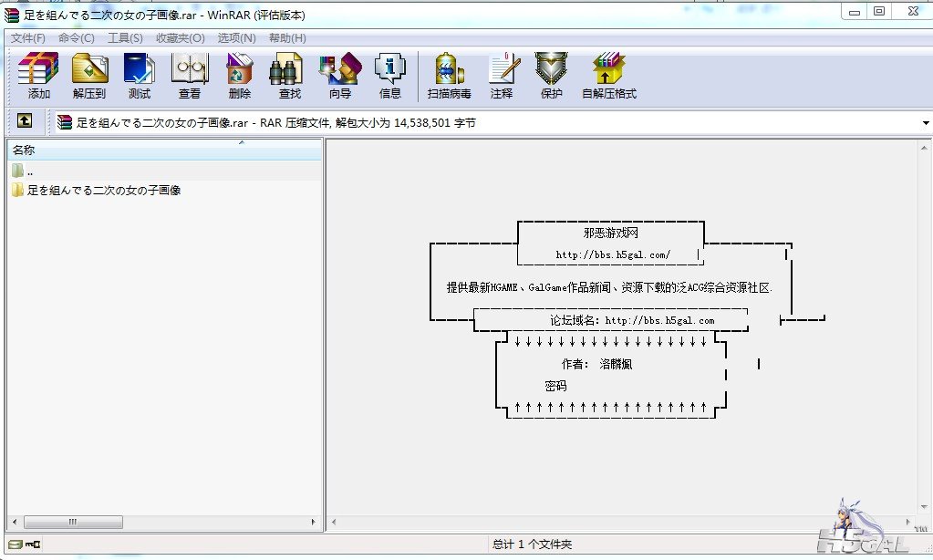This screenshot has height=560, width=933.
Task: Expand the address bar dropdown arrow
Action: [926, 123]
